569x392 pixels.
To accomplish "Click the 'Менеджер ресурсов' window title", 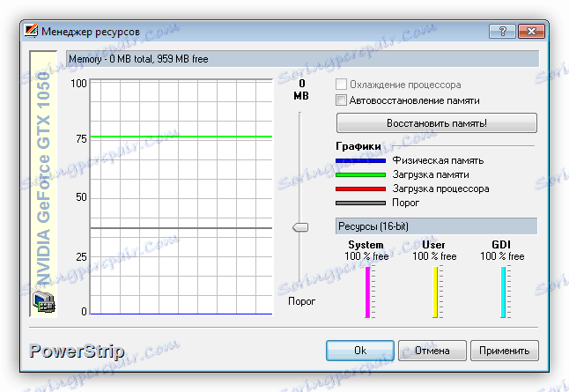I will coord(91,32).
